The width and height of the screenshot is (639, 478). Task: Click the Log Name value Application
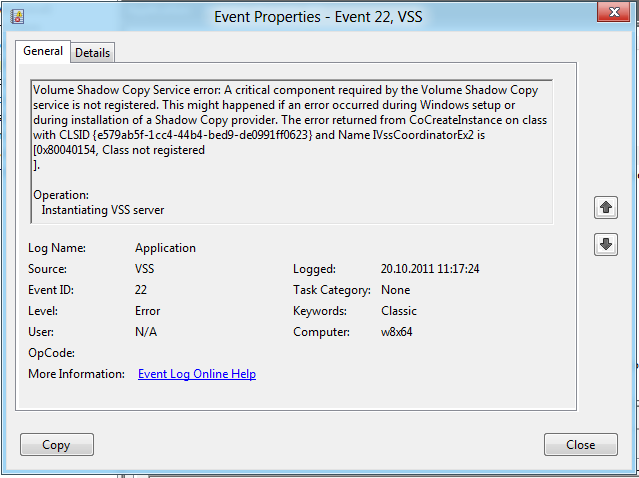165,248
